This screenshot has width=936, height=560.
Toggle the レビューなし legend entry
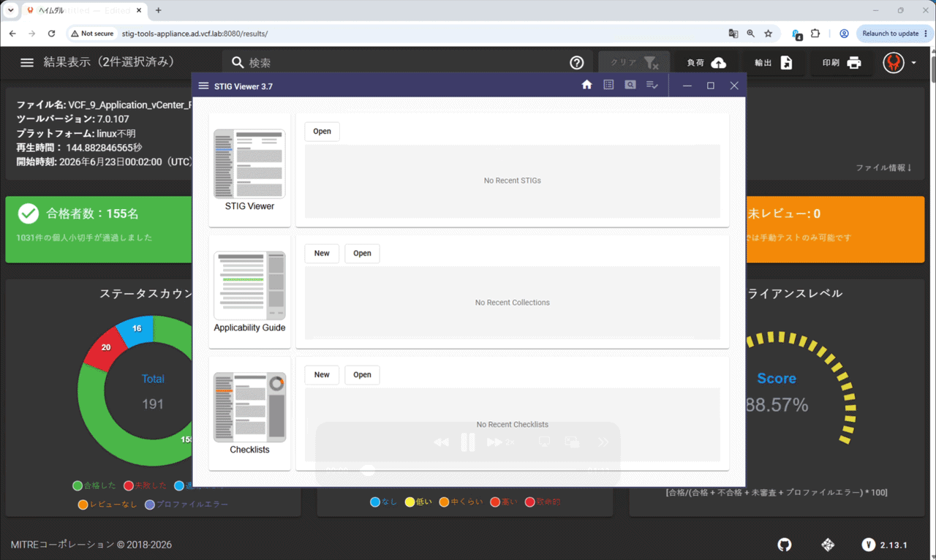click(x=107, y=504)
